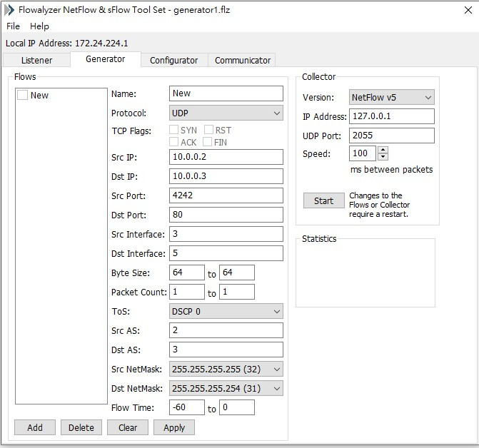Open the Dst NetMask dropdown
This screenshot has height=448, width=479.
(226, 388)
